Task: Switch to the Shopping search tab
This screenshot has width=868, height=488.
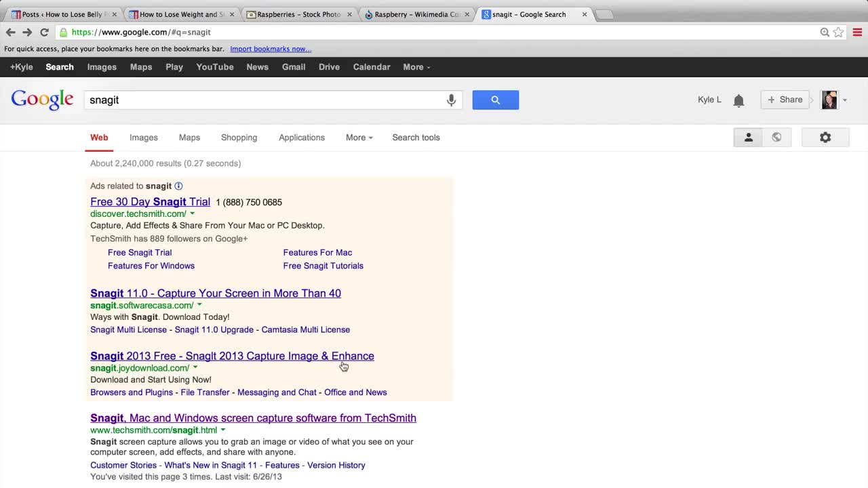Action: tap(239, 138)
